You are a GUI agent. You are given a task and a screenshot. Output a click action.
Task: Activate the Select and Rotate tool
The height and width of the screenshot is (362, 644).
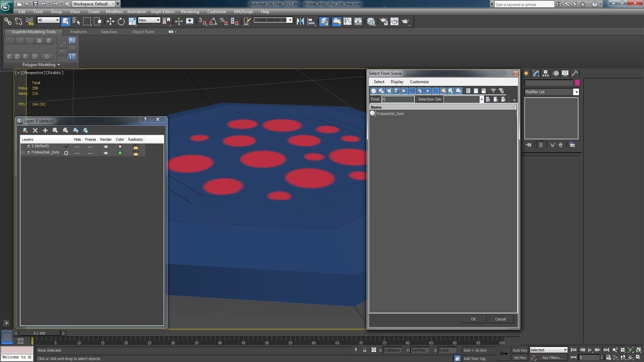tap(121, 21)
